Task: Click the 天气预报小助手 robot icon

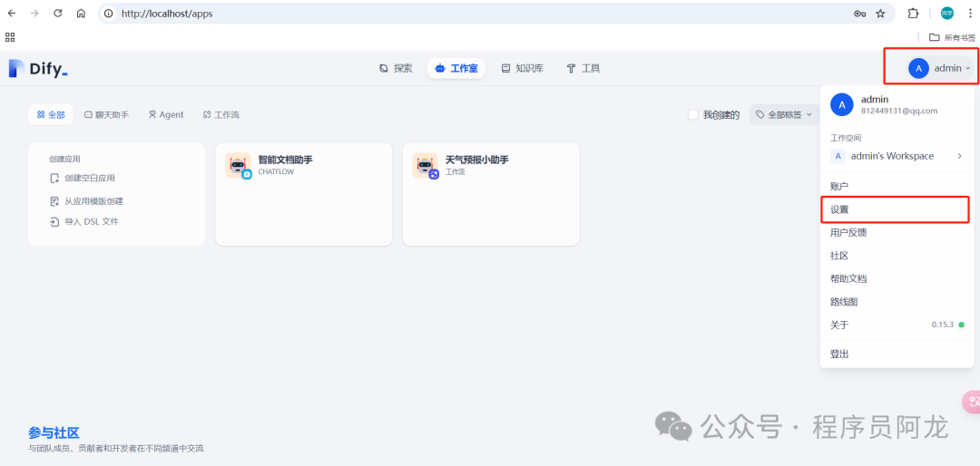Action: (x=426, y=166)
